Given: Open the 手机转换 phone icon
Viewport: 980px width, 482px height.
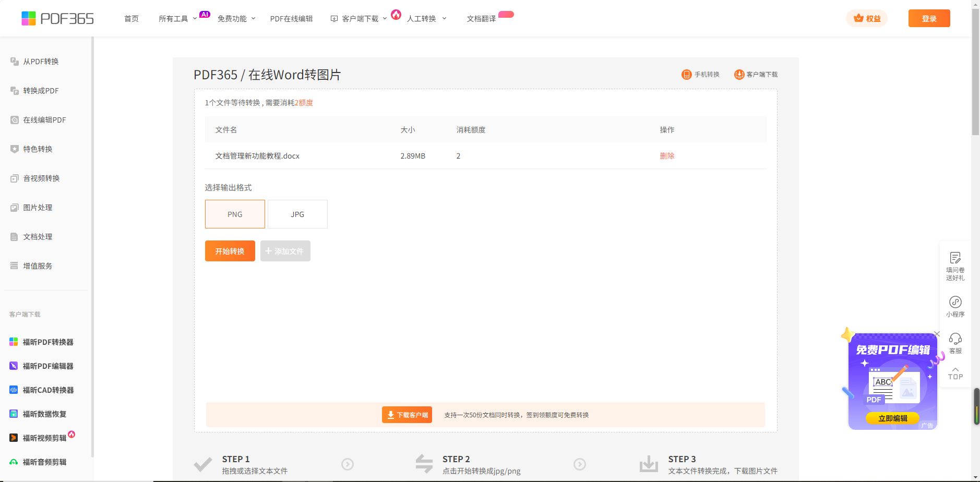Looking at the screenshot, I should [x=686, y=75].
